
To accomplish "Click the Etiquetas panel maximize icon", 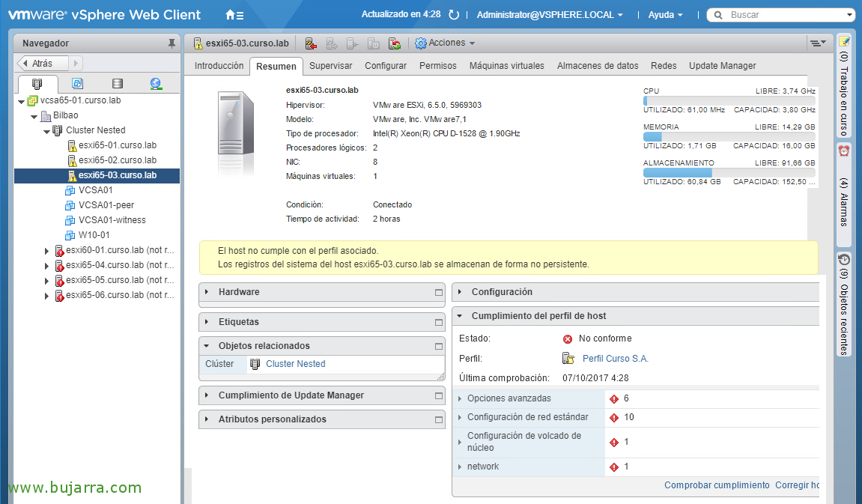I will coord(439,322).
